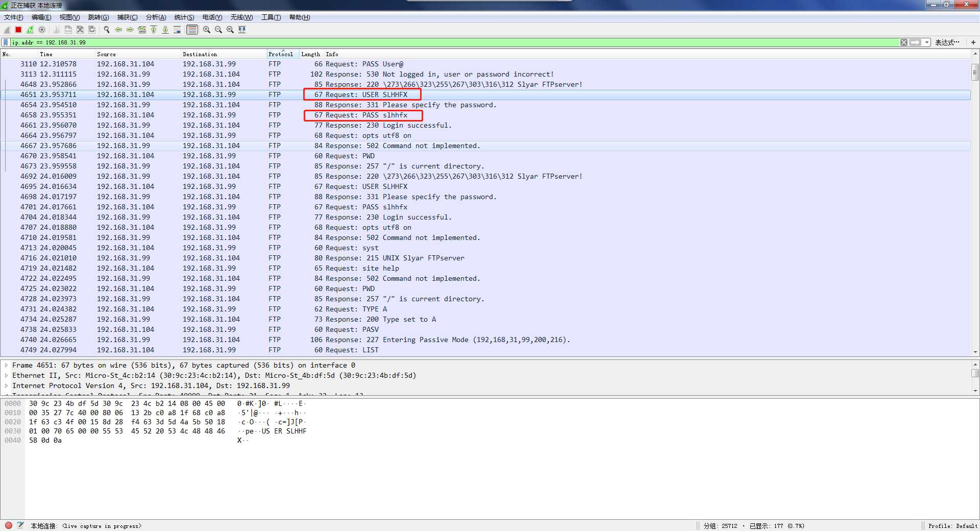Viewport: 980px width, 531px height.
Task: Open the 分析(A) menu
Action: [x=156, y=17]
